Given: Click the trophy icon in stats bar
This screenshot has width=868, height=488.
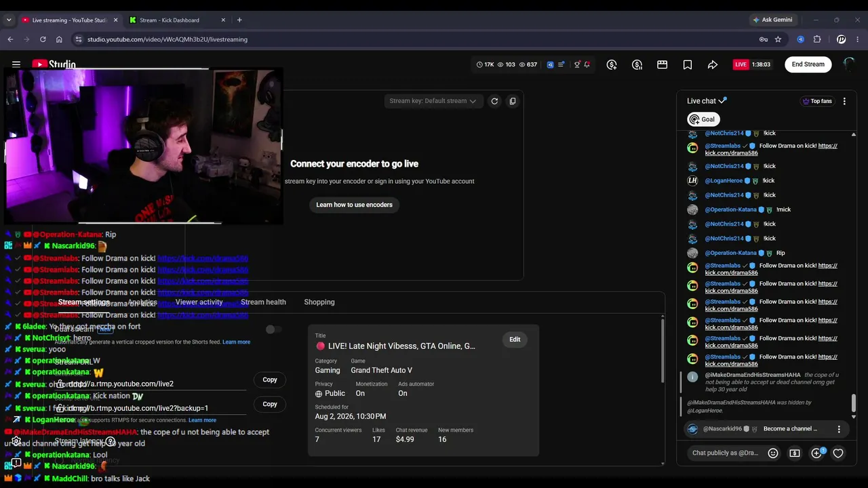Looking at the screenshot, I should (577, 64).
